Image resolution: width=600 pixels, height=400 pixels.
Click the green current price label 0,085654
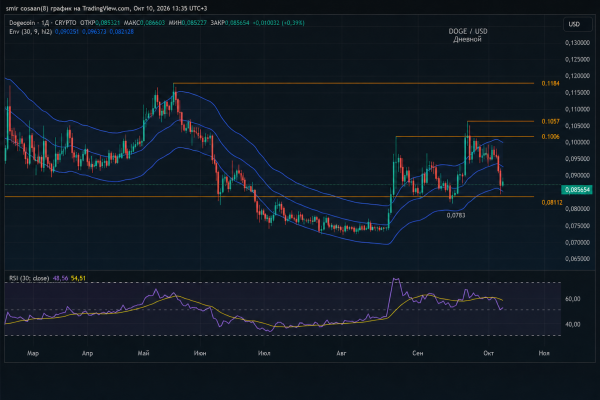coord(577,189)
